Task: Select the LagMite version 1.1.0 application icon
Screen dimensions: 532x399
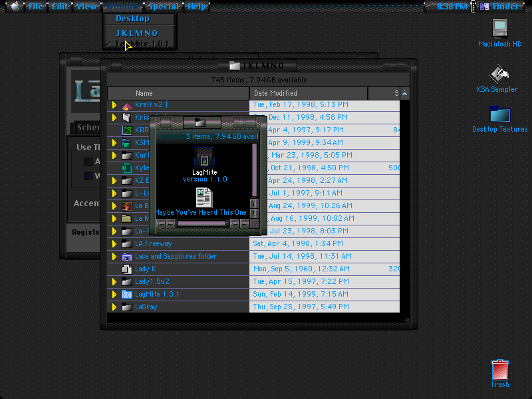Action: click(204, 158)
